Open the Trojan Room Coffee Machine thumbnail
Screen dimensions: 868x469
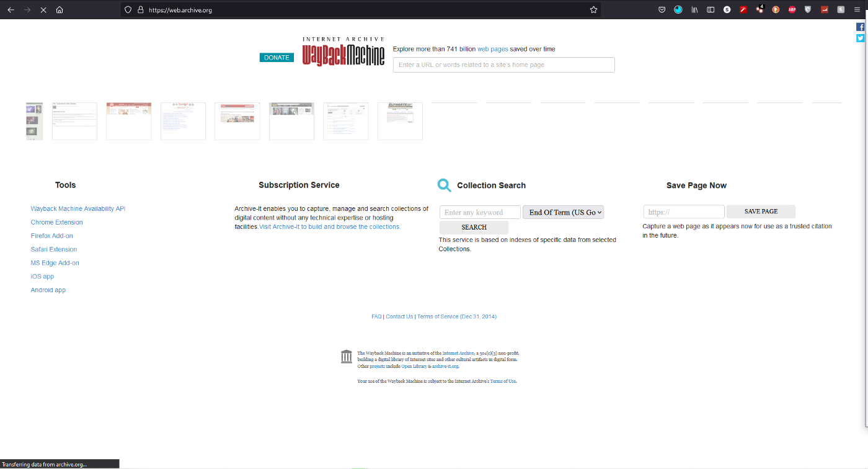click(74, 121)
